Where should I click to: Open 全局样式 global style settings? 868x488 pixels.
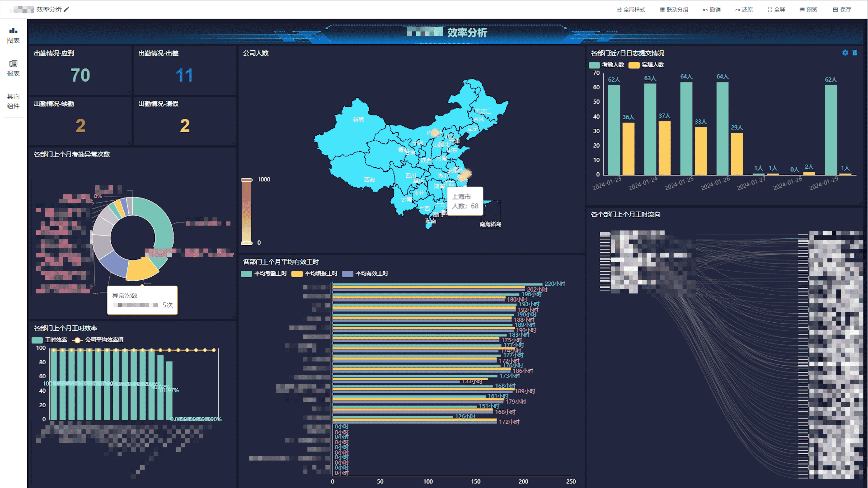(631, 10)
